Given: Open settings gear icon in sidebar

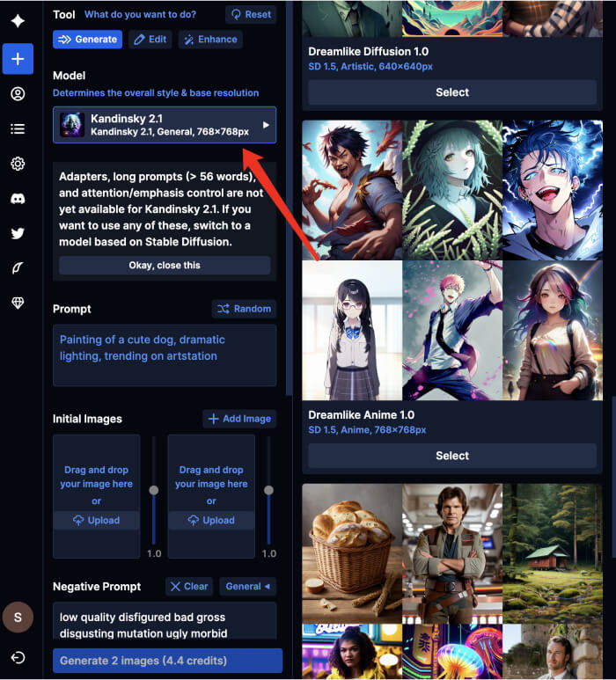Looking at the screenshot, I should 18,164.
